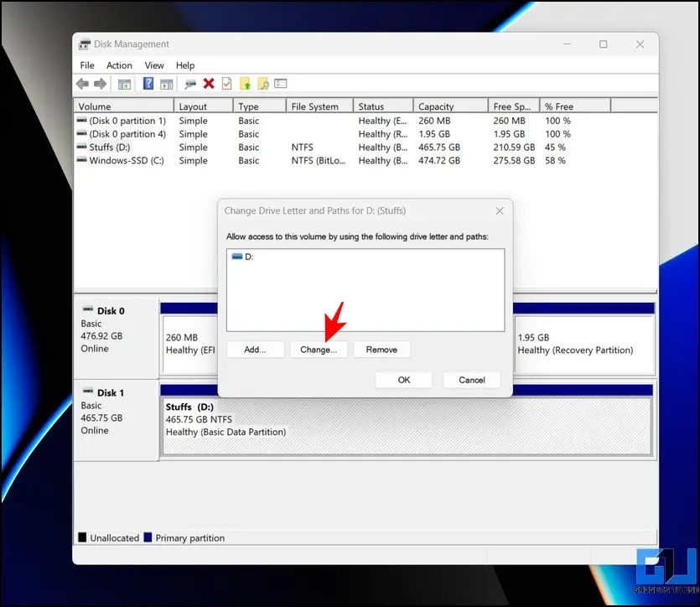Viewport: 700px width, 607px height.
Task: Click the blue drive icon next to D: in dialog
Action: (237, 257)
